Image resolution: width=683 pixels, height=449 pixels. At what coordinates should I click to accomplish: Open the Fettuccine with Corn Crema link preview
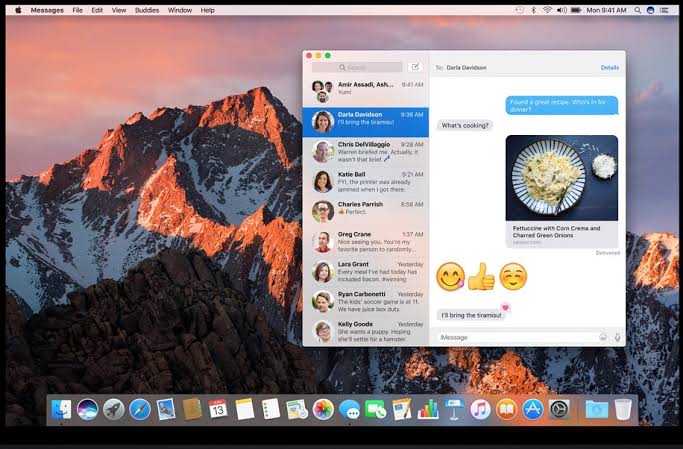click(561, 234)
